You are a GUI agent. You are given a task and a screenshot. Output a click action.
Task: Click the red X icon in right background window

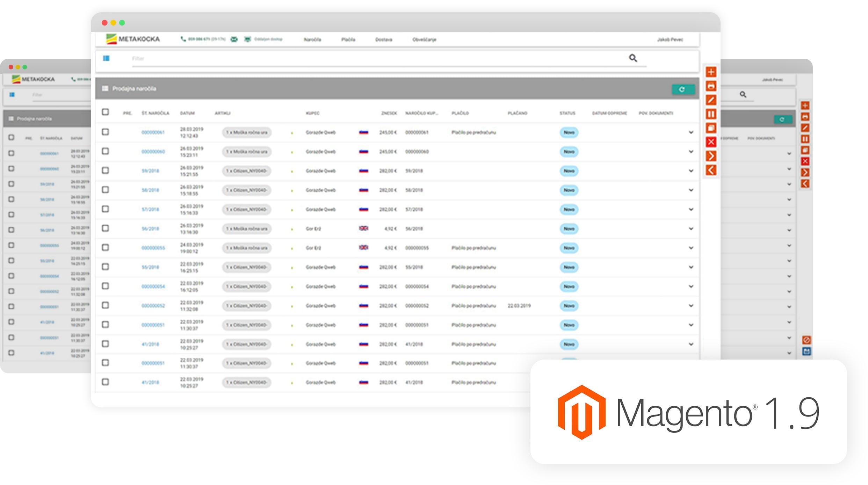click(x=805, y=161)
